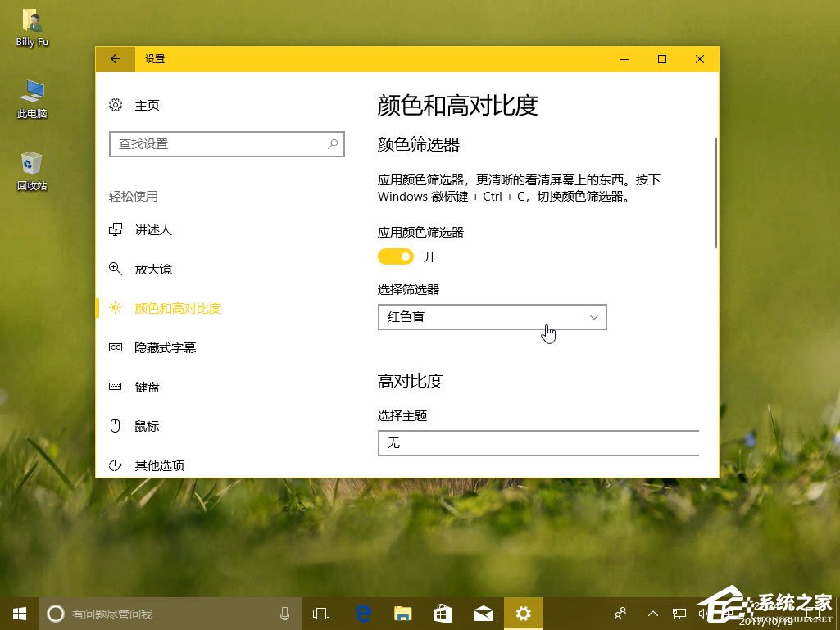Select 键盘 keyboard settings in sidebar
This screenshot has width=840, height=630.
(x=148, y=387)
